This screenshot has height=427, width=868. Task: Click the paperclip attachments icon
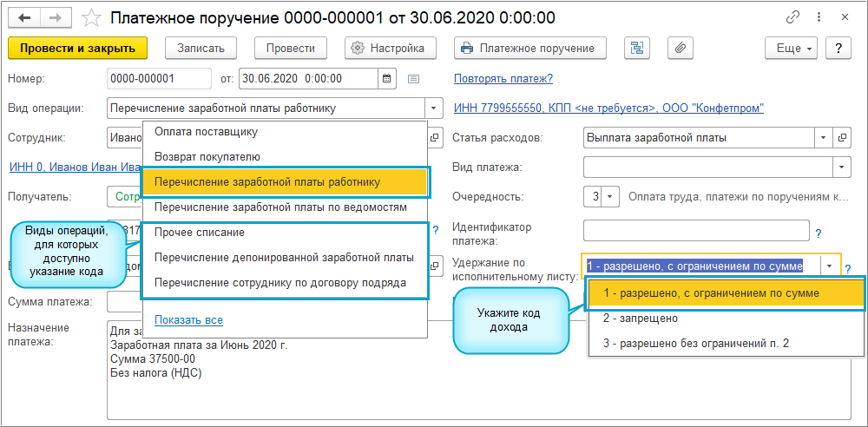click(681, 49)
